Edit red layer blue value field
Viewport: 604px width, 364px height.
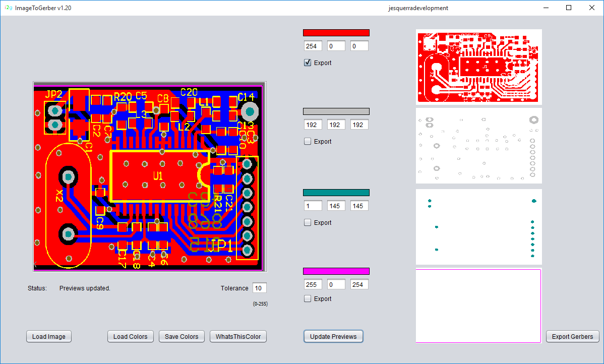pyautogui.click(x=359, y=46)
